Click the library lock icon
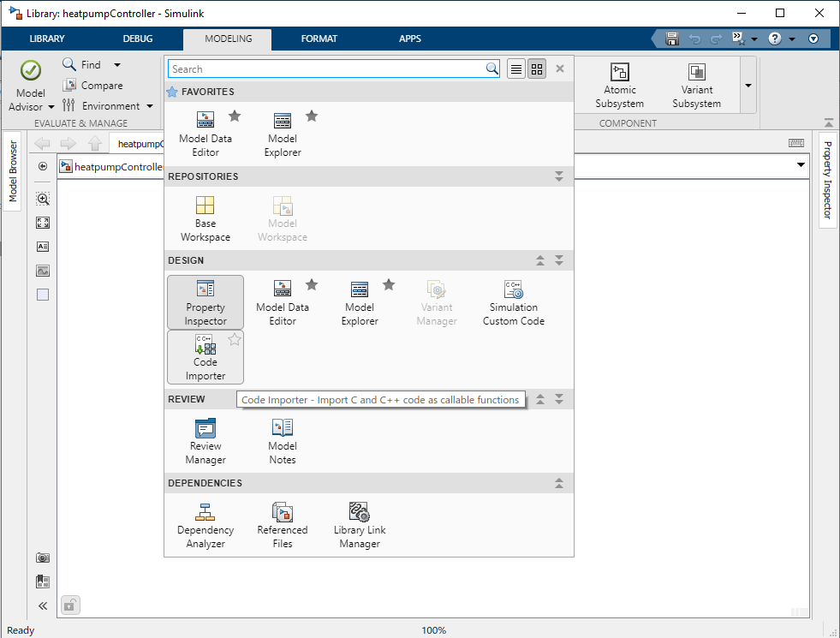 point(70,605)
